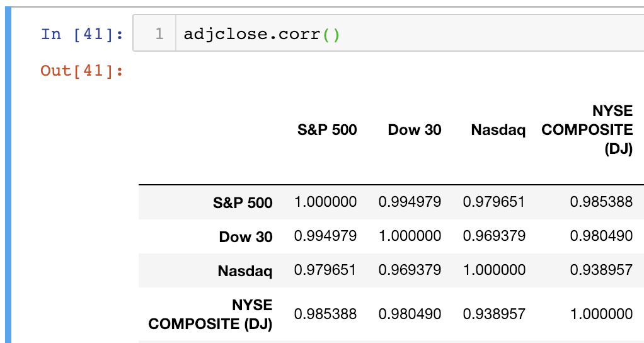Select the NYSE COMPOSITE (DJ) row label
644x343 pixels.
[x=210, y=314]
